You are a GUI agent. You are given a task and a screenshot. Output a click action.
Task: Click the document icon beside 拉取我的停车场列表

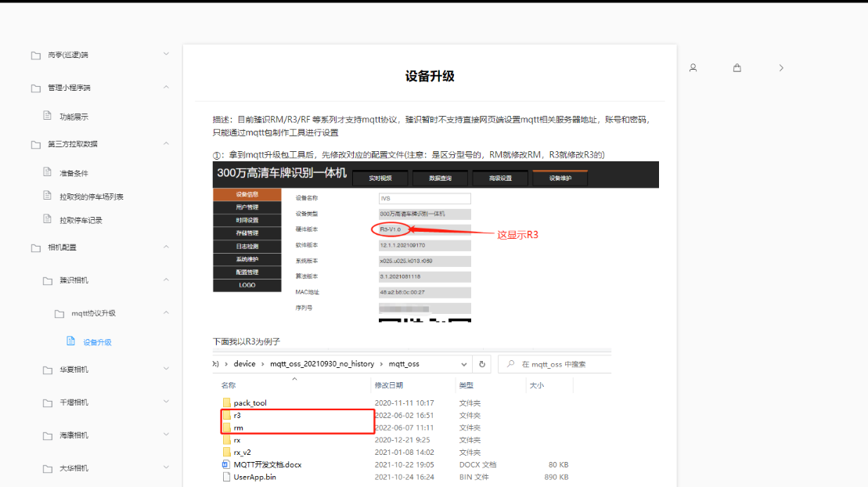(x=48, y=196)
